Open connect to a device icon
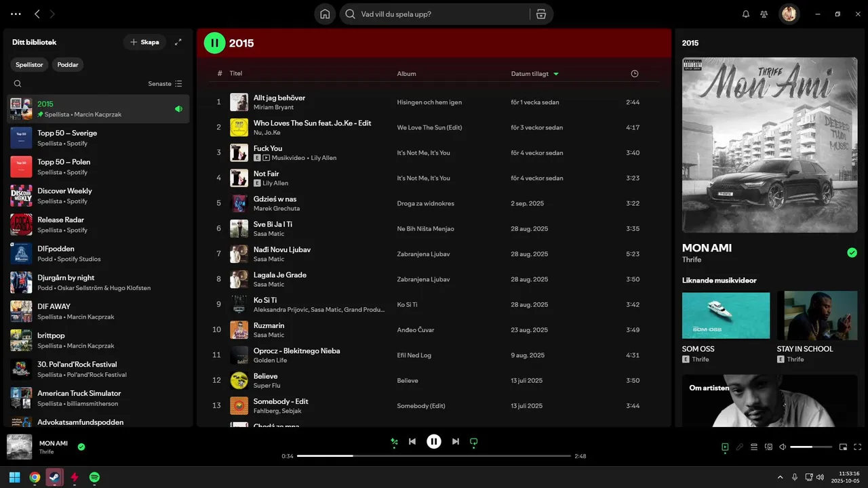The image size is (868, 488). coord(768,447)
